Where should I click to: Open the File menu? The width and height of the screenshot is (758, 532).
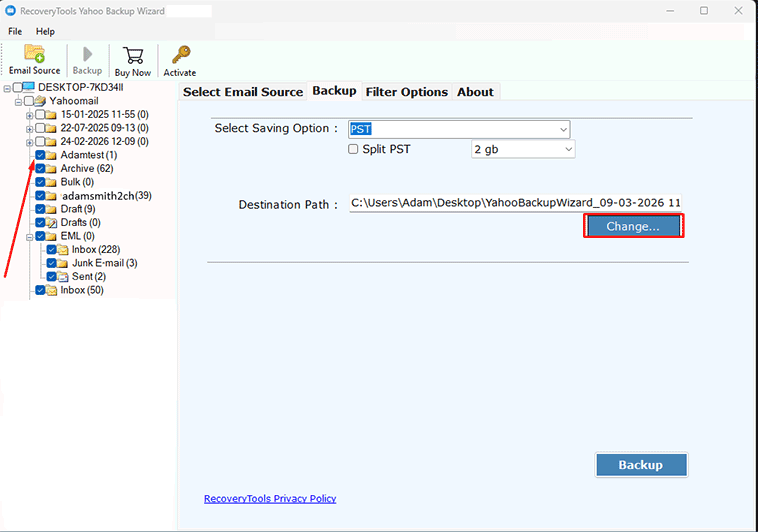coord(15,31)
